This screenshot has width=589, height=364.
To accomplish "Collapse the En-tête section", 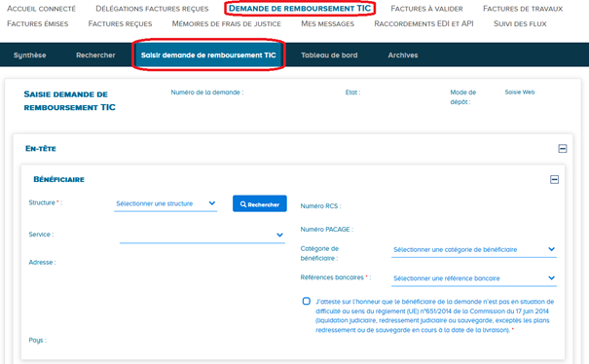I will [x=562, y=149].
